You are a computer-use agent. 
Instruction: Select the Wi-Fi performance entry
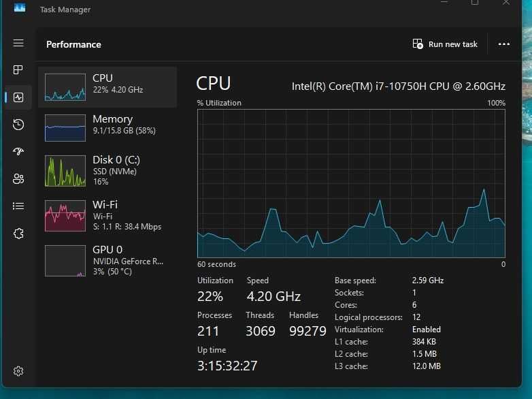pos(107,216)
